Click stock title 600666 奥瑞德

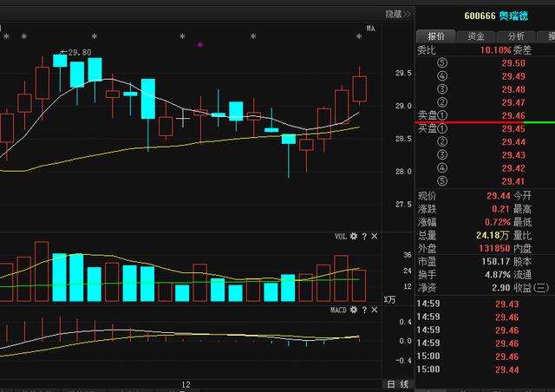pos(496,16)
